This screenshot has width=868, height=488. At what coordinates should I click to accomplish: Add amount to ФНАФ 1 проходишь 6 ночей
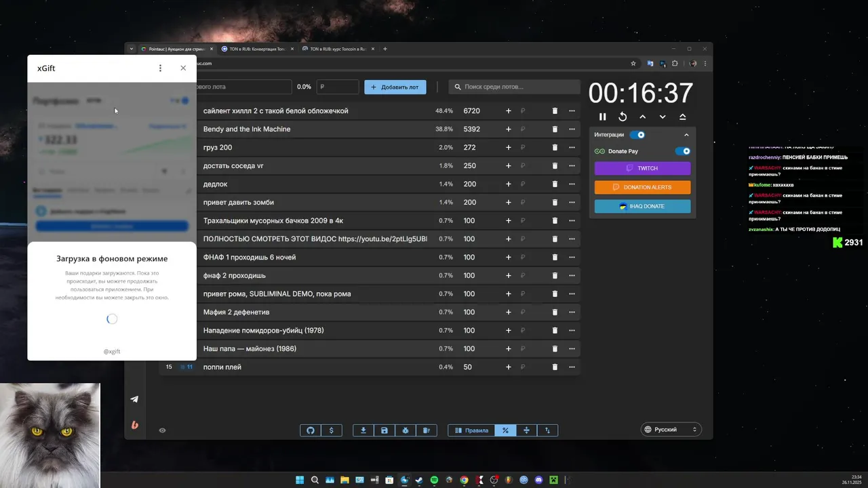click(x=509, y=257)
